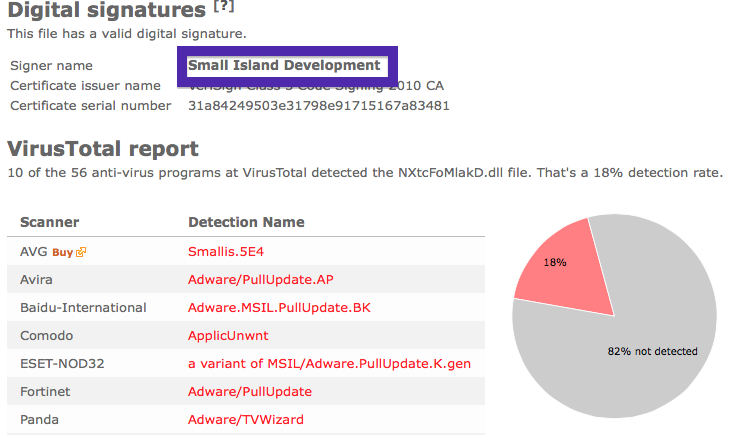Select the Baidu-International scanner row
The image size is (739, 435).
pos(246,307)
